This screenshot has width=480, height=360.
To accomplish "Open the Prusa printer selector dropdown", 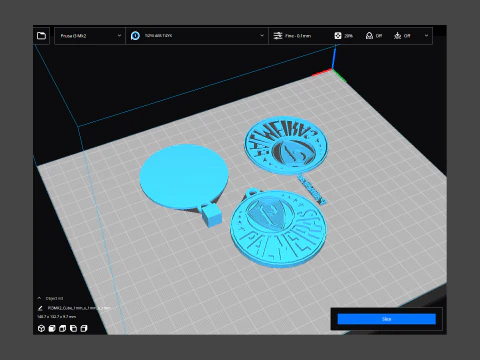I will point(90,36).
